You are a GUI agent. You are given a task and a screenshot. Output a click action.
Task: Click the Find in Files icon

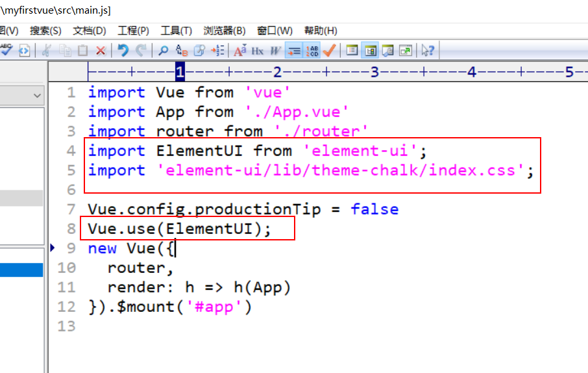click(x=199, y=50)
